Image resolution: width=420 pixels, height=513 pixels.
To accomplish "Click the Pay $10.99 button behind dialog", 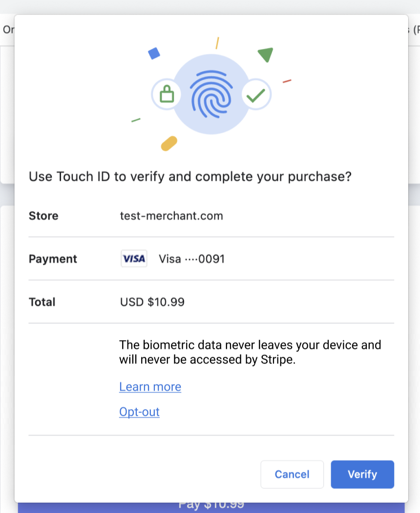I will (211, 507).
